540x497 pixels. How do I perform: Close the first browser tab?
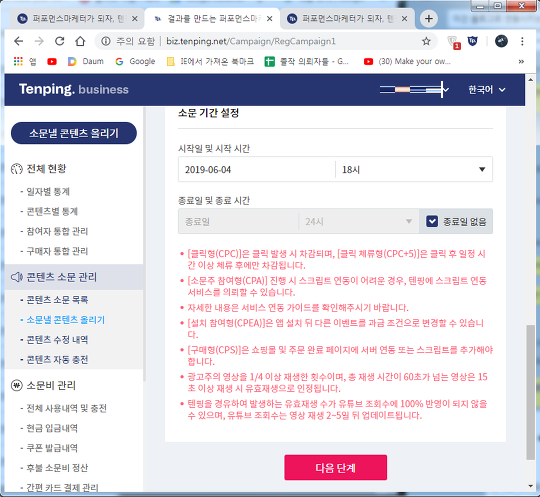point(135,19)
